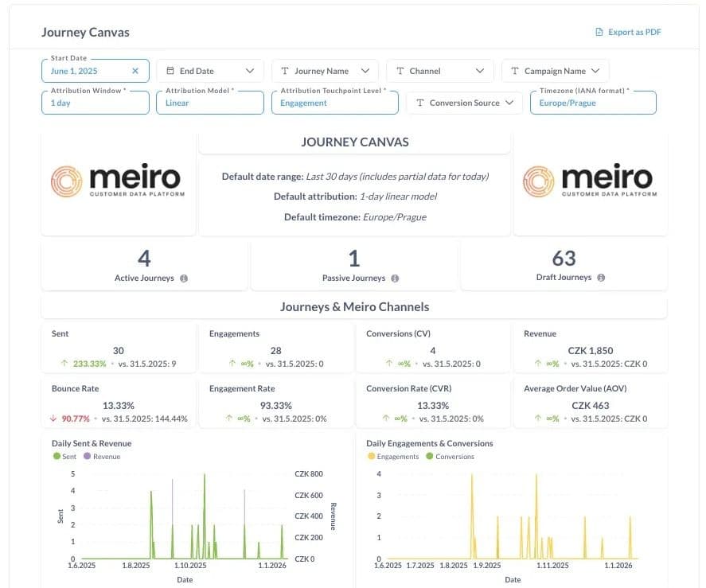
Task: Click the Export as PDF link
Action: [634, 33]
